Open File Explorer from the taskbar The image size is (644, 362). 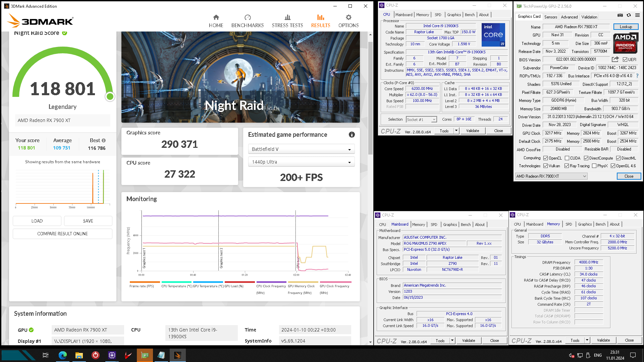tap(79, 355)
